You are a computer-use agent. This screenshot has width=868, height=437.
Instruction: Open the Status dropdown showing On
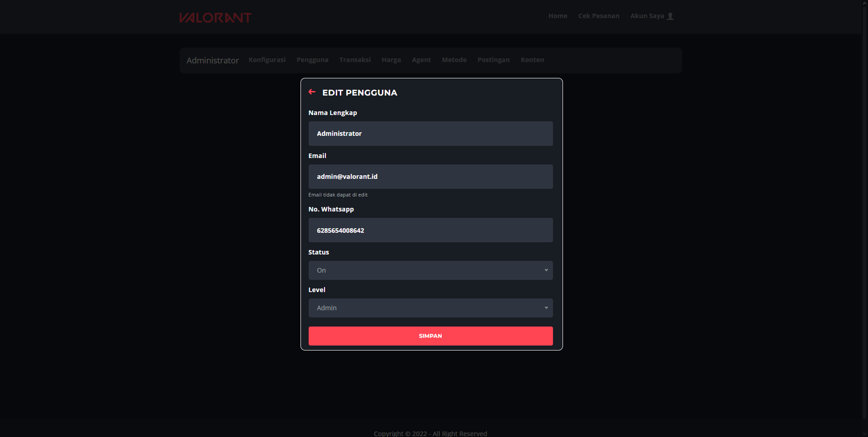[x=430, y=270]
